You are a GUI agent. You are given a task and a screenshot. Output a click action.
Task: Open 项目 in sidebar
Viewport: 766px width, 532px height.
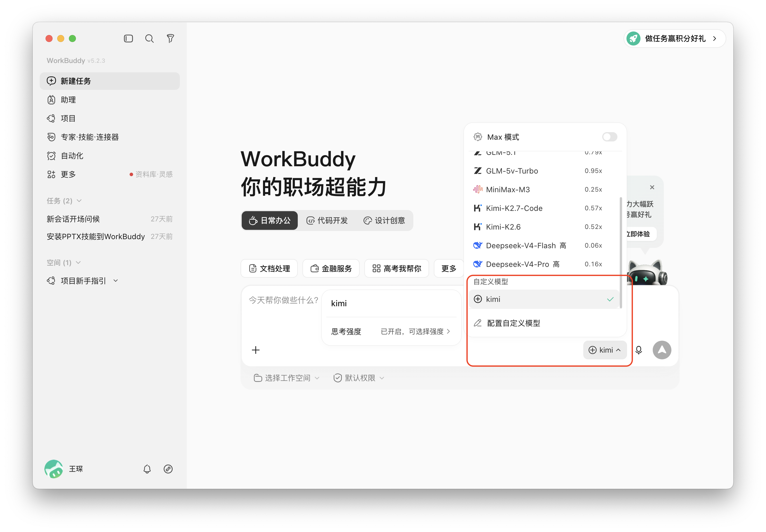click(x=110, y=118)
